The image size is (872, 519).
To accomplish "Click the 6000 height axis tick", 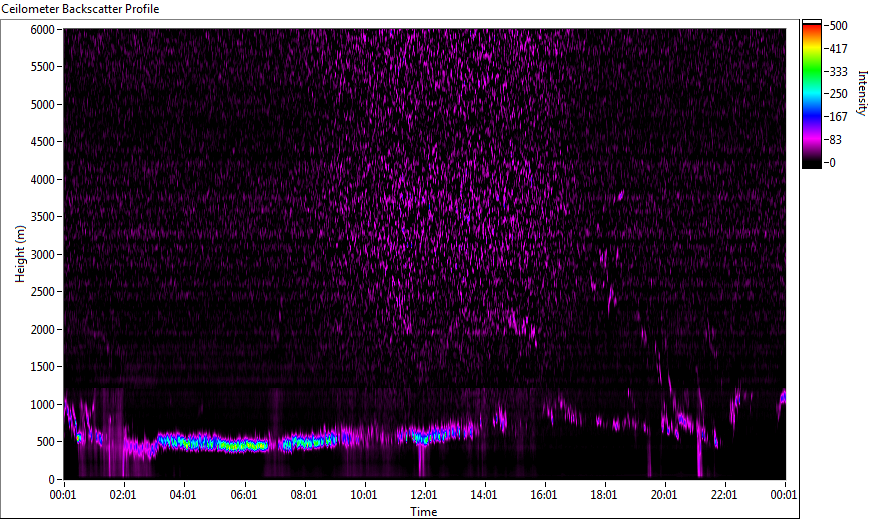I will pos(42,29).
